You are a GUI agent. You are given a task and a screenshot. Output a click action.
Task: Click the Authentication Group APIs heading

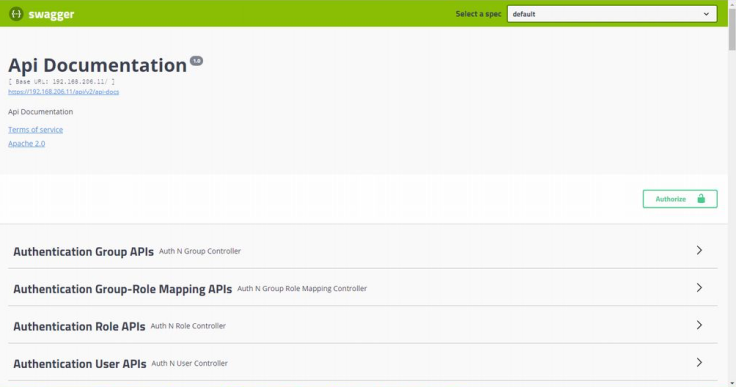(84, 252)
